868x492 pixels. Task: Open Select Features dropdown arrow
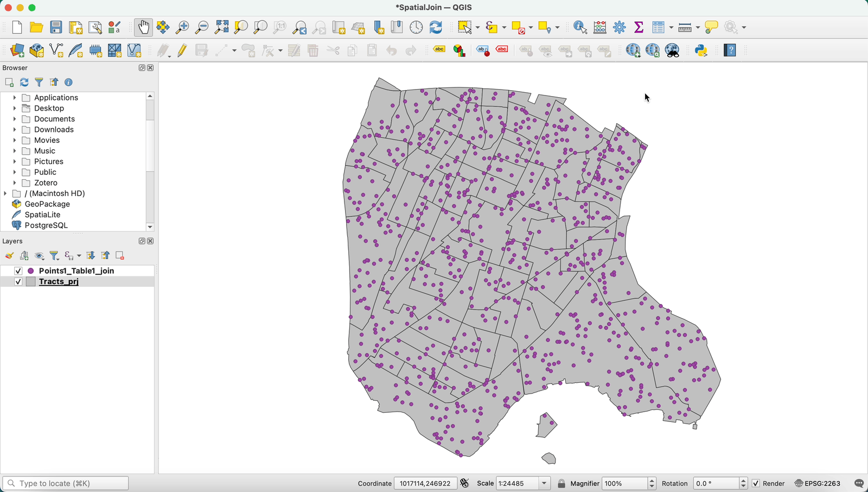tap(477, 27)
